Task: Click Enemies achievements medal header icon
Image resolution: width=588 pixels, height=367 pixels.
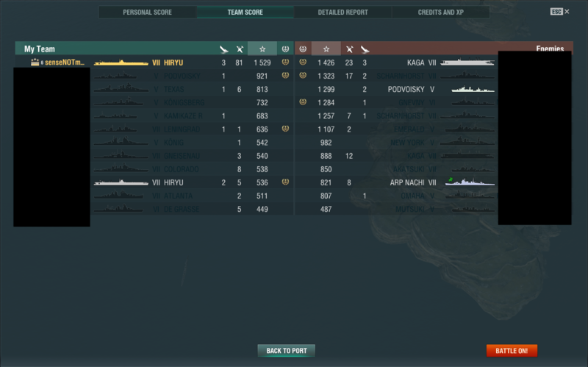Action: coord(303,49)
